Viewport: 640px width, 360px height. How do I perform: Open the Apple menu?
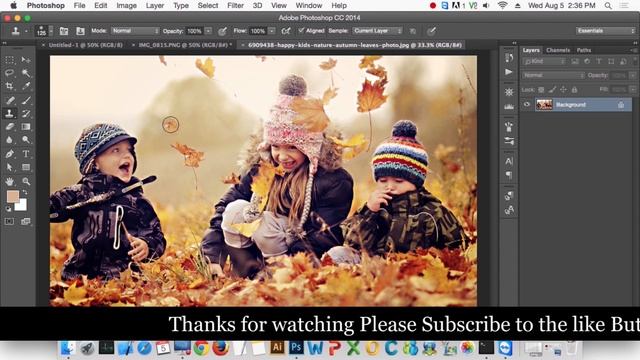point(13,5)
